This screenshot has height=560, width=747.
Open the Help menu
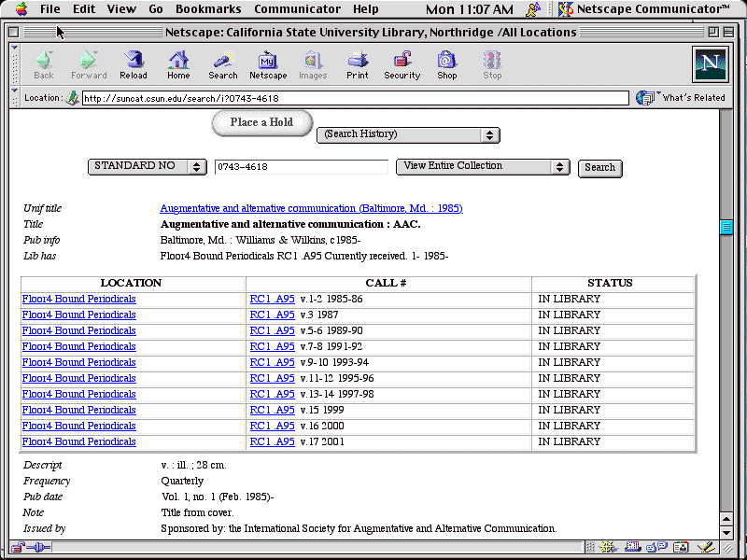pos(365,8)
